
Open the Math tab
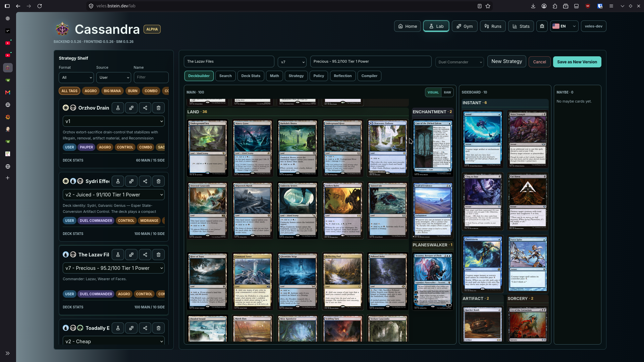(274, 76)
